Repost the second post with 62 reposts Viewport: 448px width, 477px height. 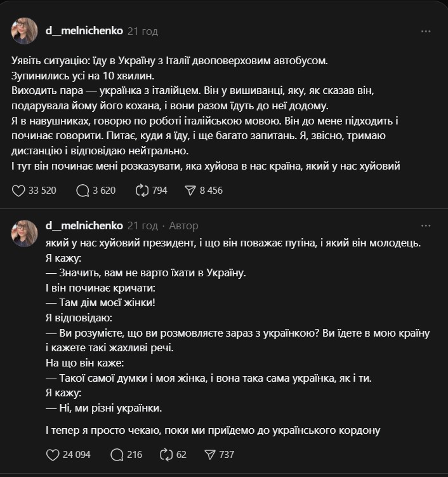166,454
